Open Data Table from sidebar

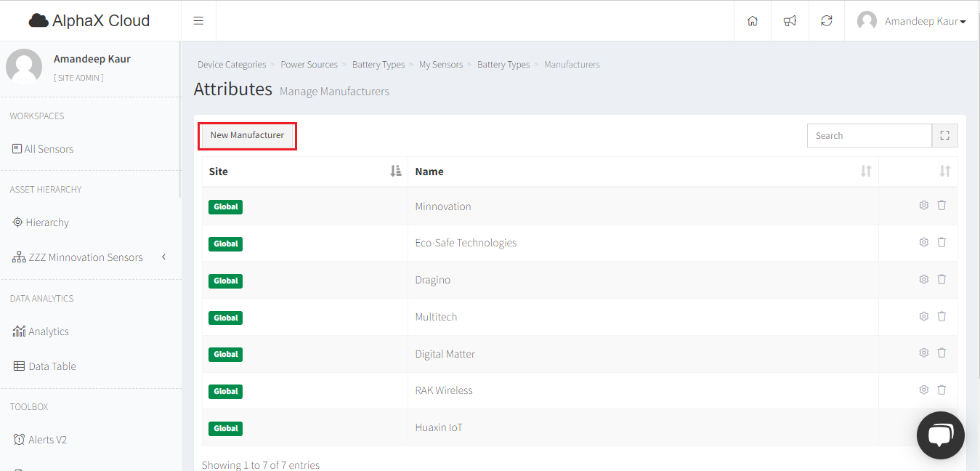52,366
